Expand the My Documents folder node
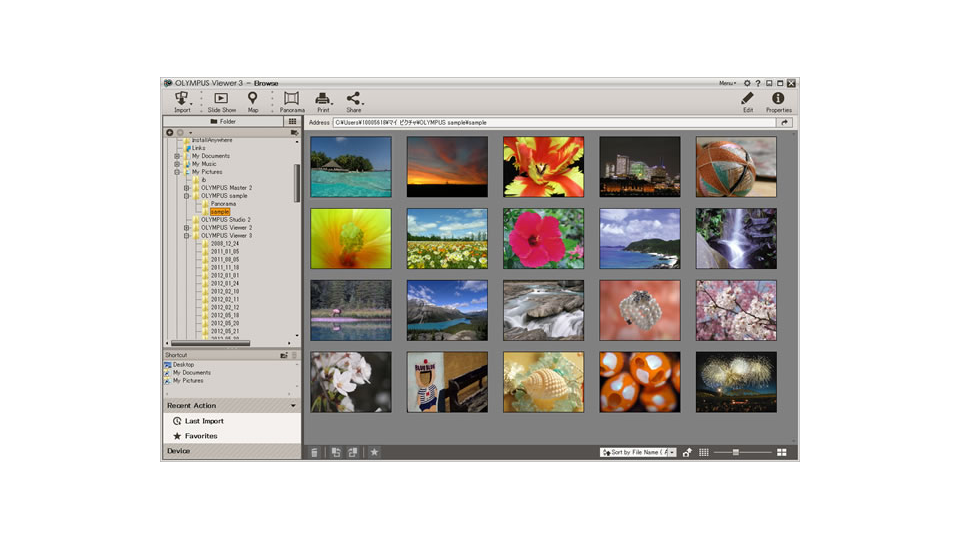960x540 pixels. click(177, 156)
